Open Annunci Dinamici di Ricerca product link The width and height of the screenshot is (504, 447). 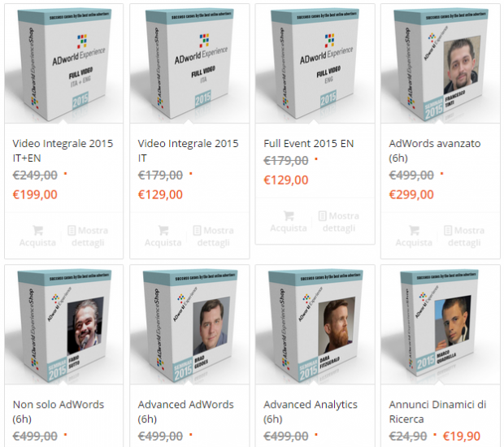coord(437,412)
